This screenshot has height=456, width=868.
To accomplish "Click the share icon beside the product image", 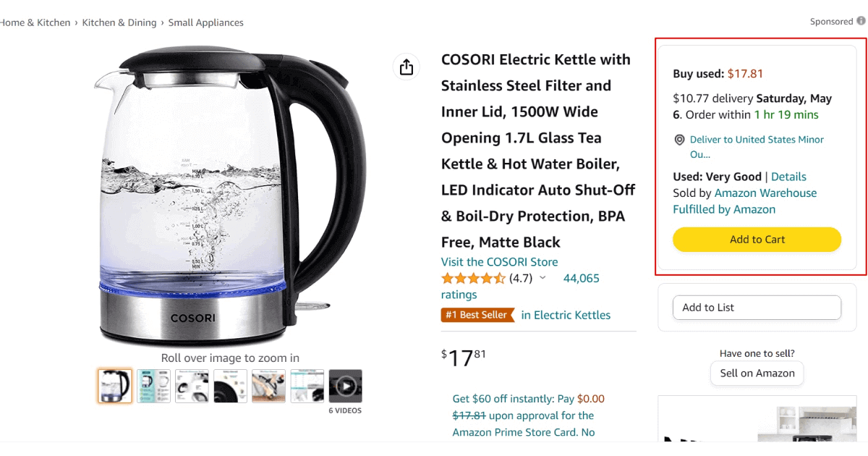I will coord(407,67).
